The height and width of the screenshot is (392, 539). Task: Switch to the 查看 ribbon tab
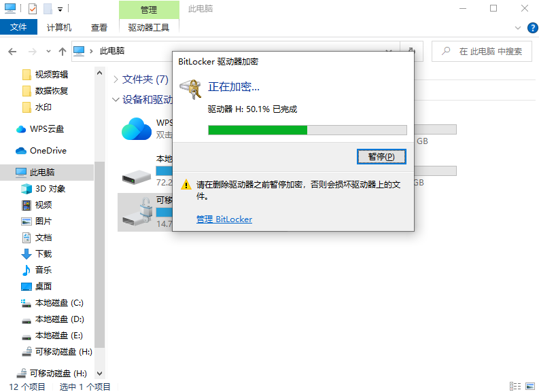pos(99,27)
